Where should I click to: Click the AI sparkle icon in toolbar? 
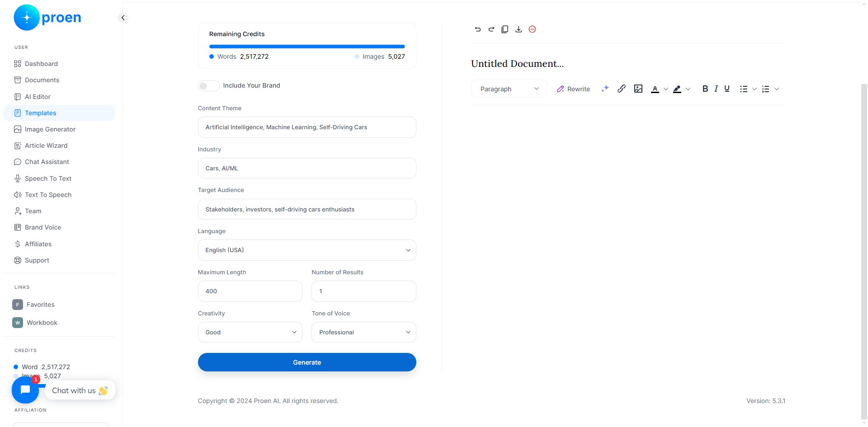(605, 89)
